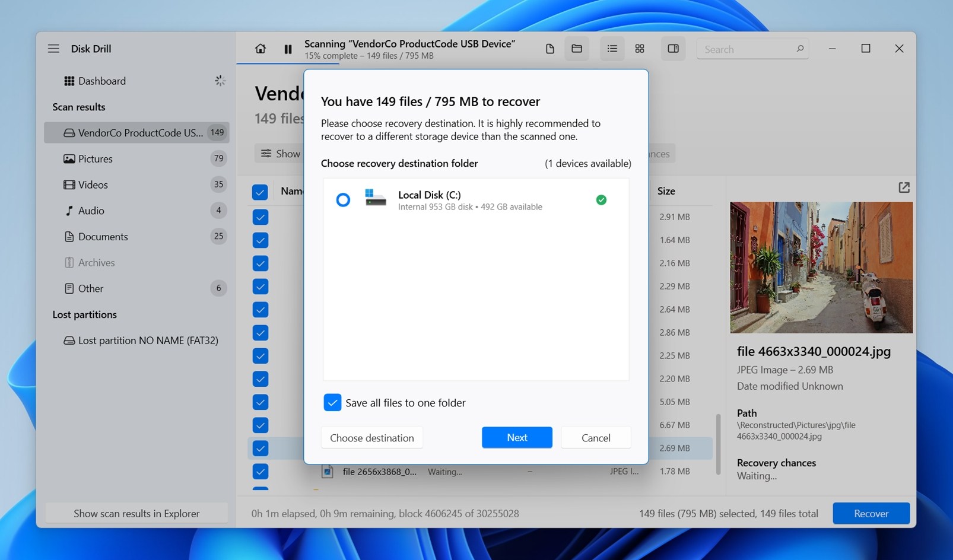953x560 pixels.
Task: Click Next in recovery dialog
Action: [x=517, y=437]
